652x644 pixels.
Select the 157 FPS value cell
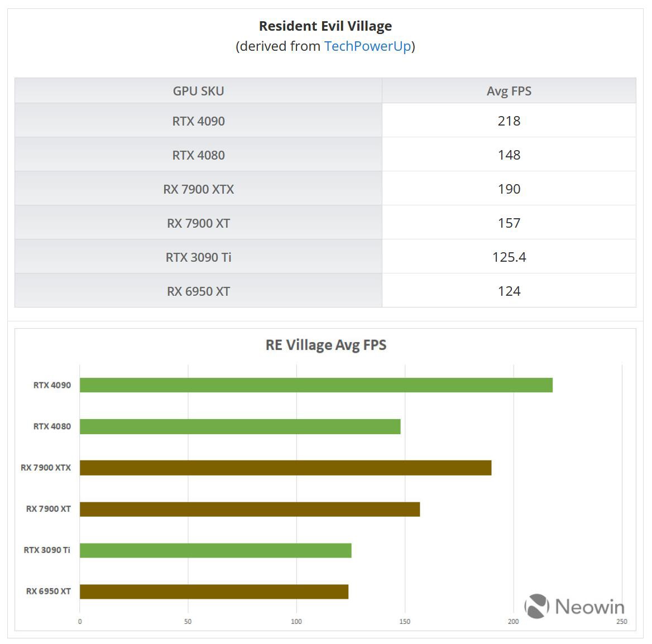tap(509, 223)
